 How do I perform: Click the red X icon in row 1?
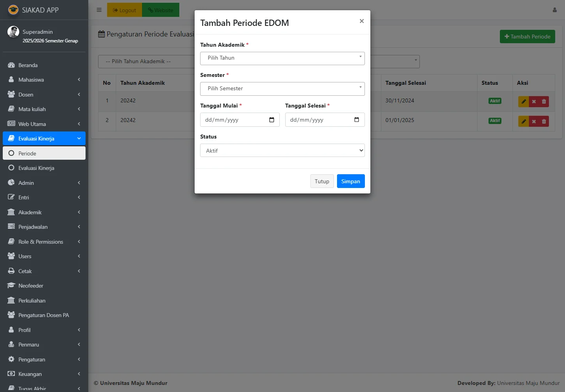pos(534,102)
